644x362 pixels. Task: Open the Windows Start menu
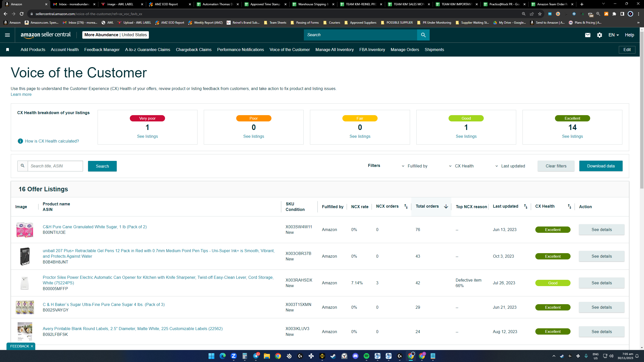coord(211,356)
